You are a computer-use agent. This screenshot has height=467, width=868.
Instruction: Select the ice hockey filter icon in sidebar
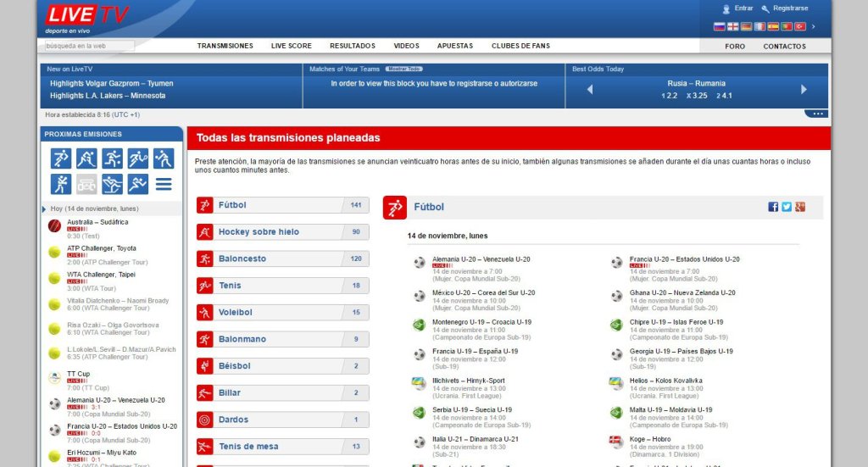(86, 158)
